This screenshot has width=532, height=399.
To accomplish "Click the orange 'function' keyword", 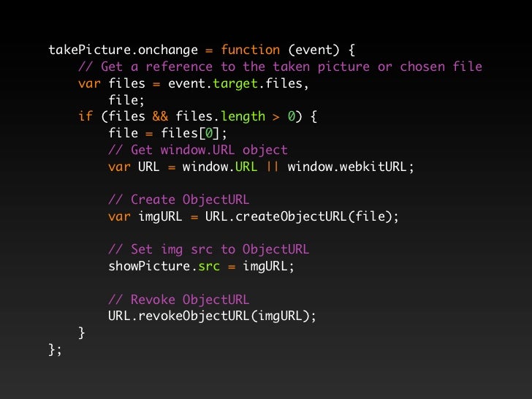I will [251, 50].
